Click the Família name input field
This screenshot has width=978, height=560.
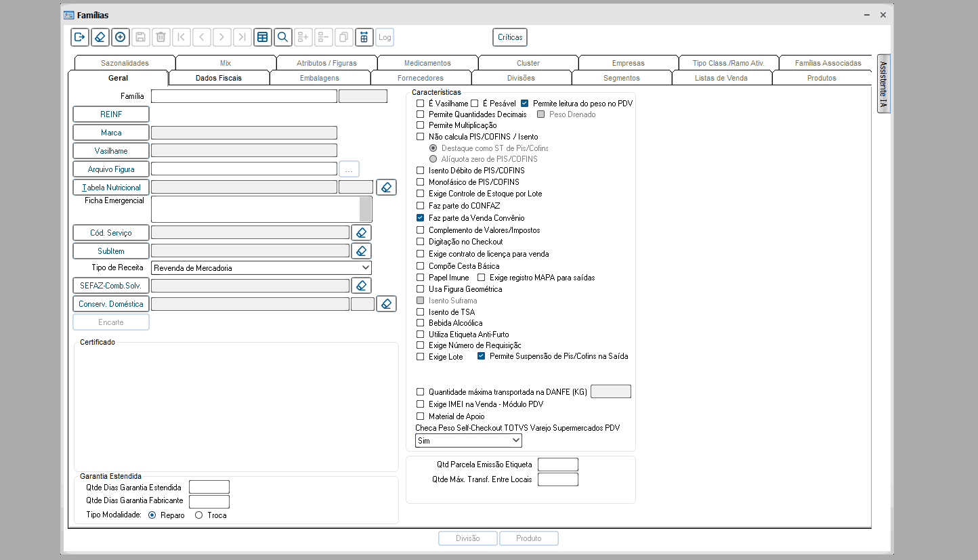tap(244, 96)
